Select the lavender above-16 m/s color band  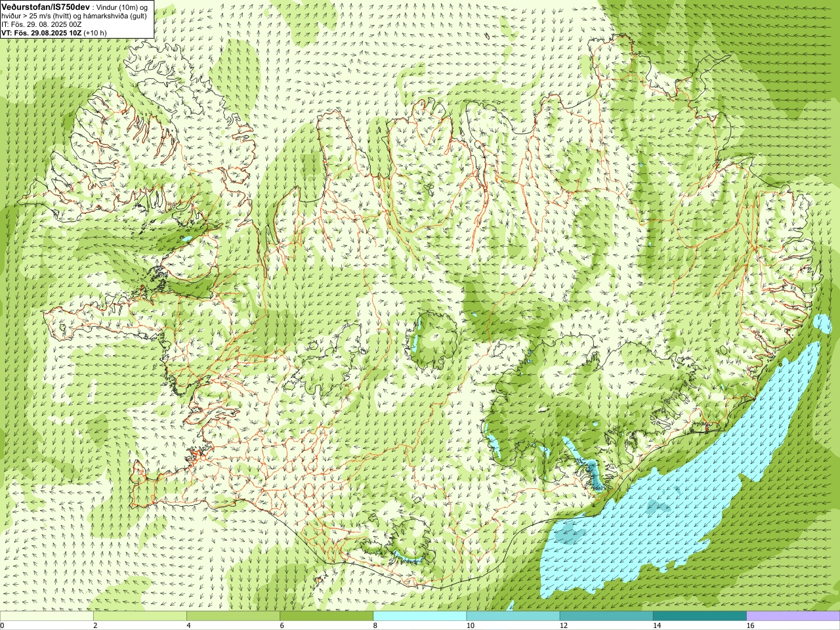click(793, 616)
